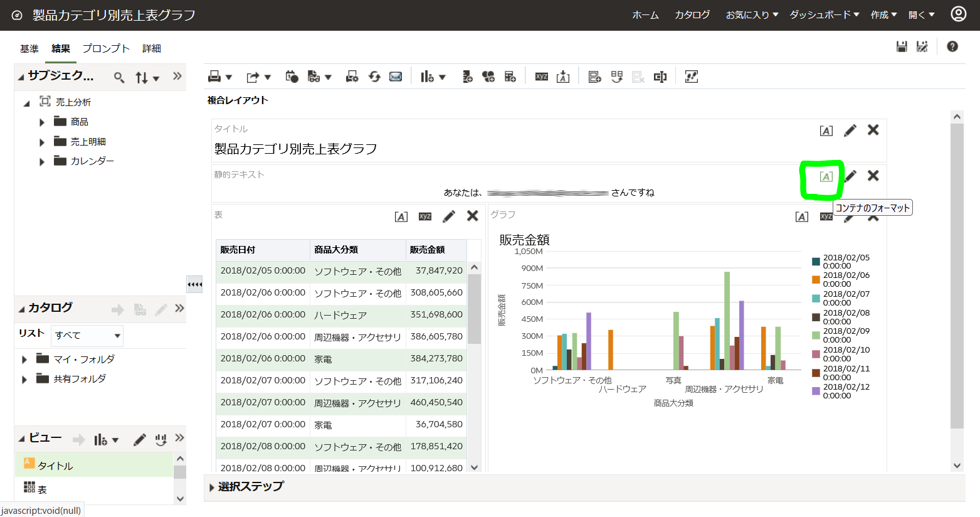Open the ホーム link in navigation
The width and height of the screenshot is (980, 517).
tap(646, 15)
